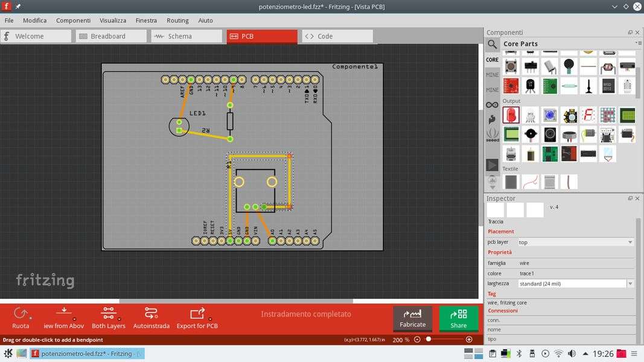Run Autoinstrada autorouting

click(151, 317)
